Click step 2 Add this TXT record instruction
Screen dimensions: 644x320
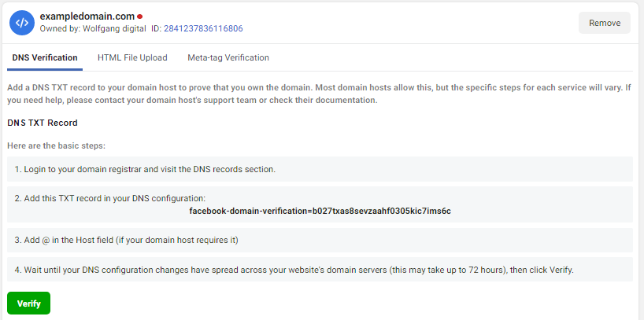tap(109, 199)
